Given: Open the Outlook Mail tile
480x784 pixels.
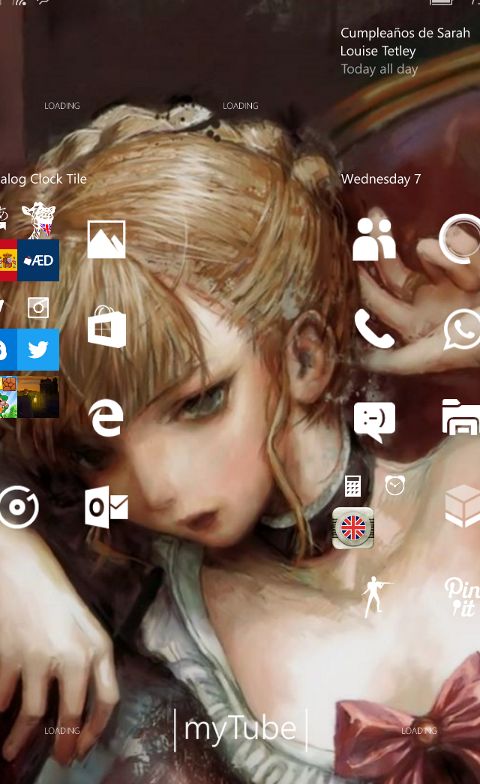Looking at the screenshot, I should (106, 507).
